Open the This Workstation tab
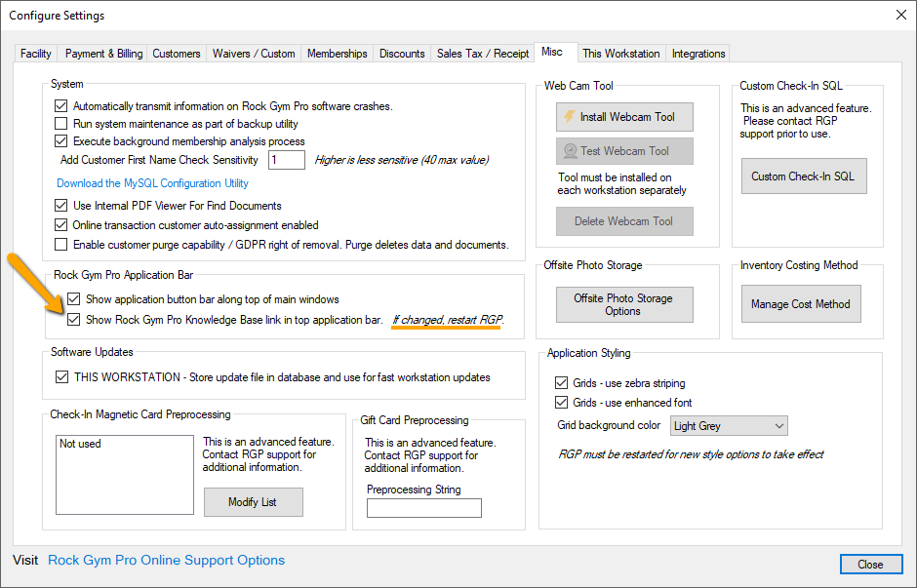Screen dimensions: 917x588 point(621,54)
